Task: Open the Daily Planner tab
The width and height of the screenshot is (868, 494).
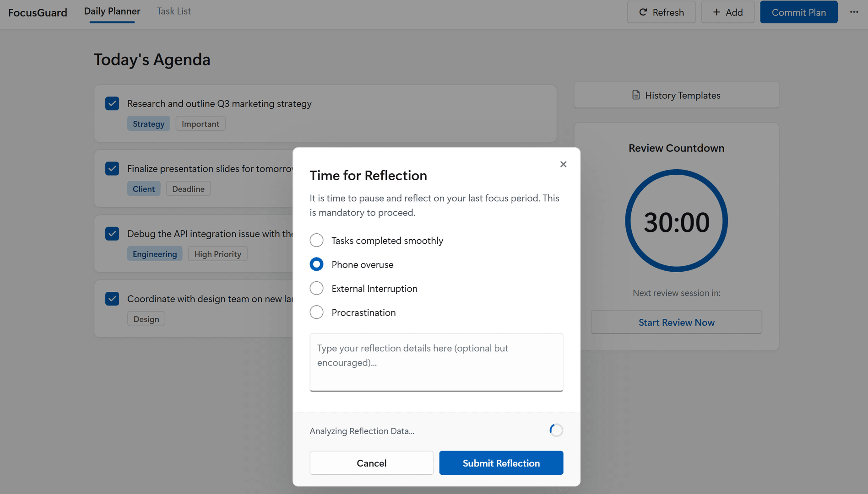Action: [x=112, y=11]
